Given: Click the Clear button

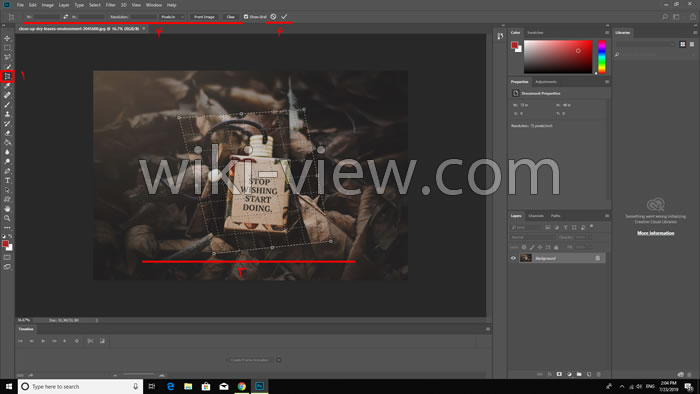Looking at the screenshot, I should pyautogui.click(x=230, y=17).
